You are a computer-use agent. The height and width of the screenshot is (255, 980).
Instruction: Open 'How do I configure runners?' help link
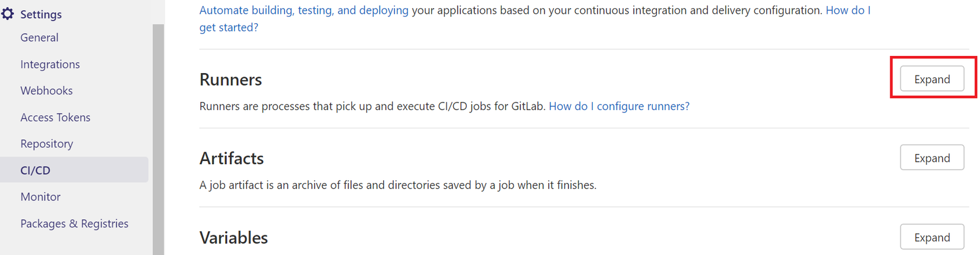click(x=619, y=106)
